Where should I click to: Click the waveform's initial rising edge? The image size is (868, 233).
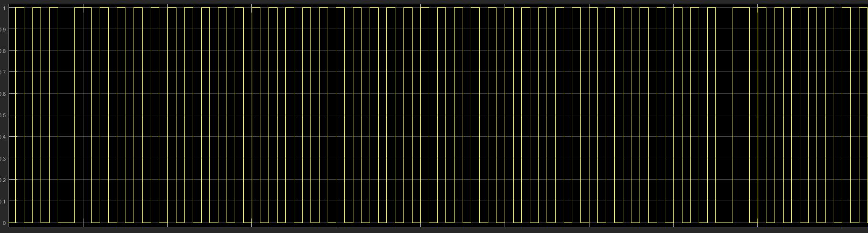pos(16,114)
